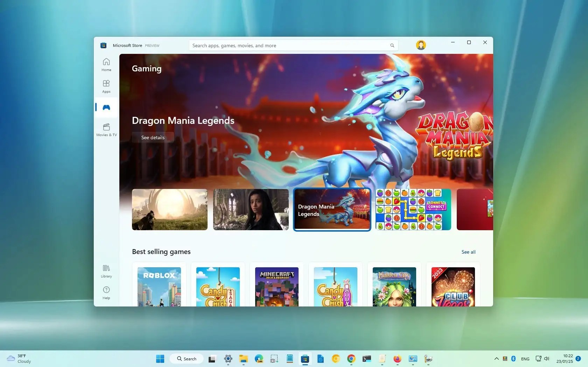
Task: Start a search with the magnifier icon
Action: [392, 45]
